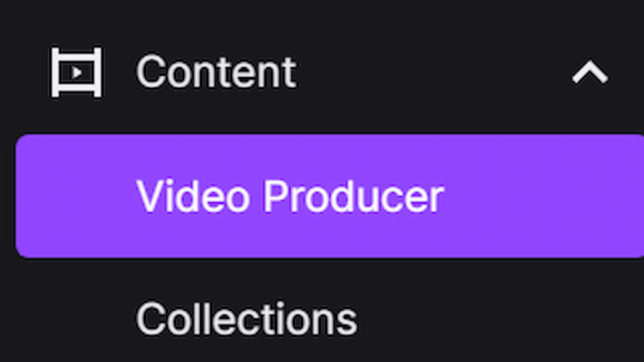Hide the Content submenu using the chevron
The width and height of the screenshot is (644, 362).
(x=590, y=72)
